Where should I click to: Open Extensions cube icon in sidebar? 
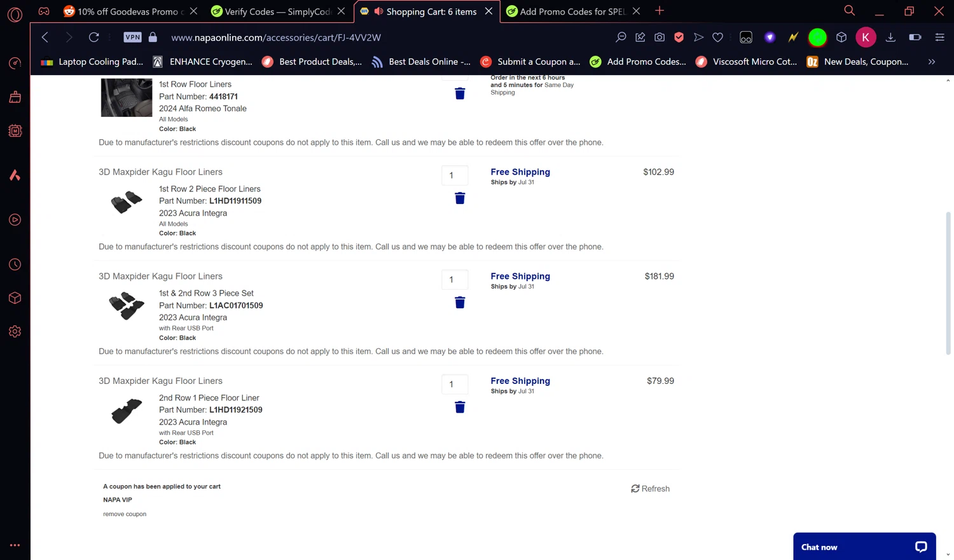pos(15,298)
